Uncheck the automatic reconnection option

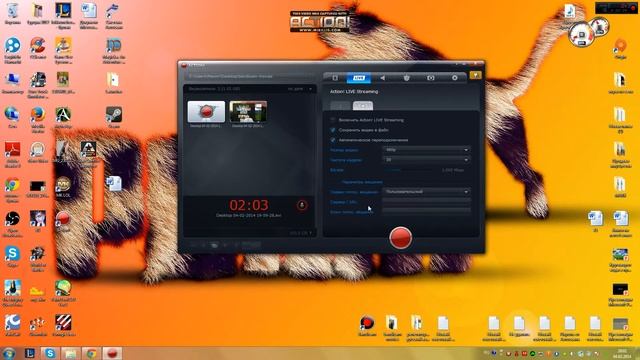[333, 140]
